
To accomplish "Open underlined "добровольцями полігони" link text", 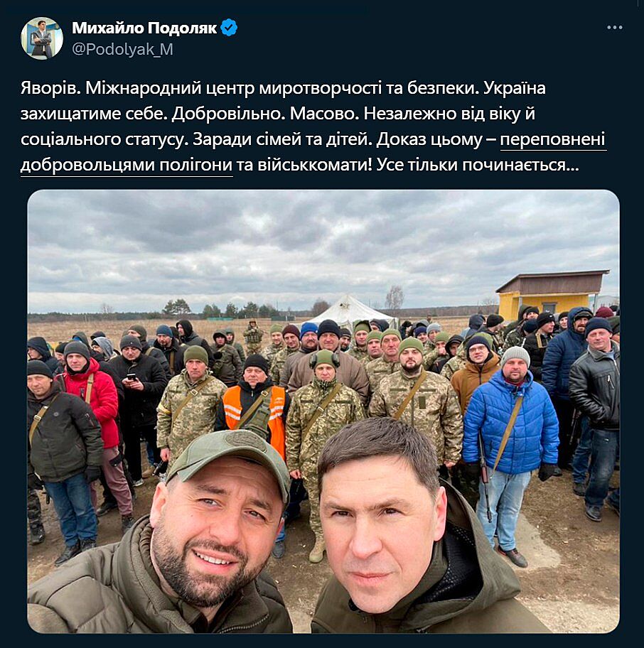I will click(127, 166).
